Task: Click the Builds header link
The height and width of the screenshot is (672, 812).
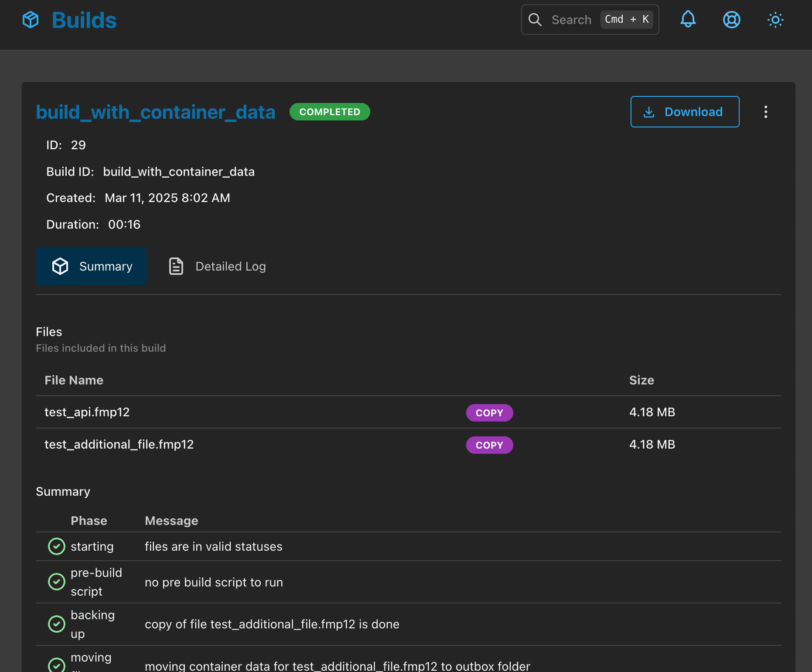Action: click(84, 20)
